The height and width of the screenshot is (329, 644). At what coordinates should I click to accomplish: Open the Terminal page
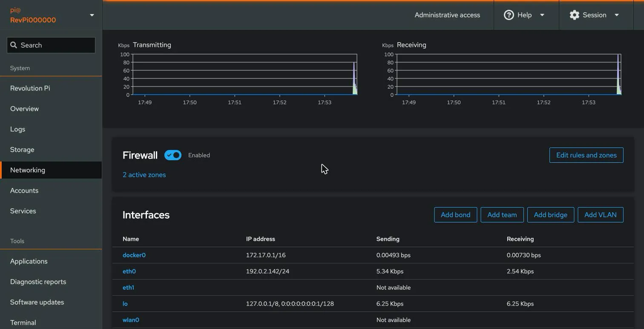pos(51,322)
